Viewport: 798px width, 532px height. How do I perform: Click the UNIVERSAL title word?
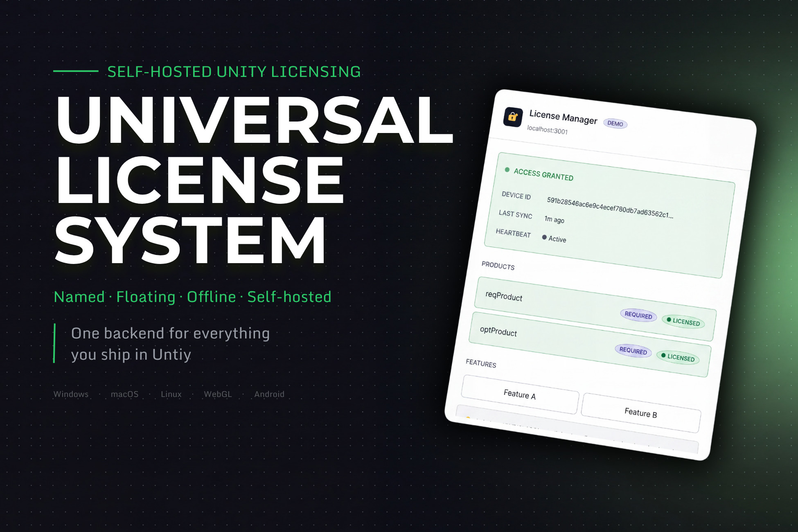coord(255,120)
